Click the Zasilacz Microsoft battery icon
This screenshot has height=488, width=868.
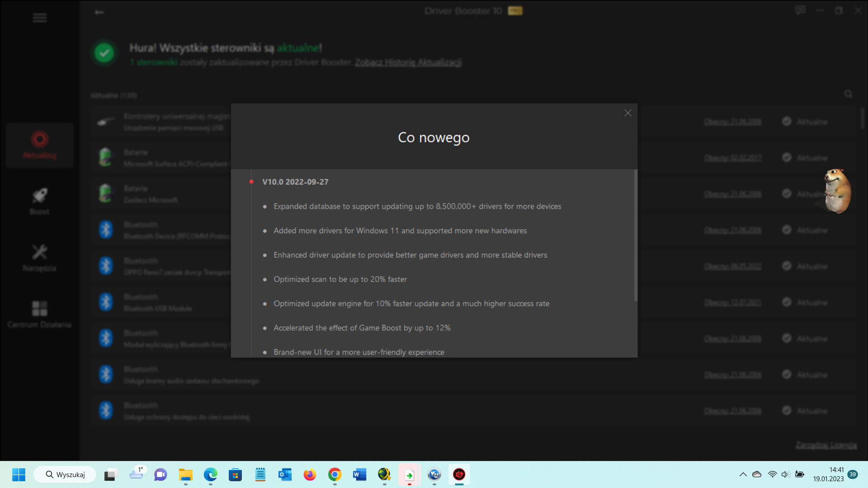(x=105, y=193)
